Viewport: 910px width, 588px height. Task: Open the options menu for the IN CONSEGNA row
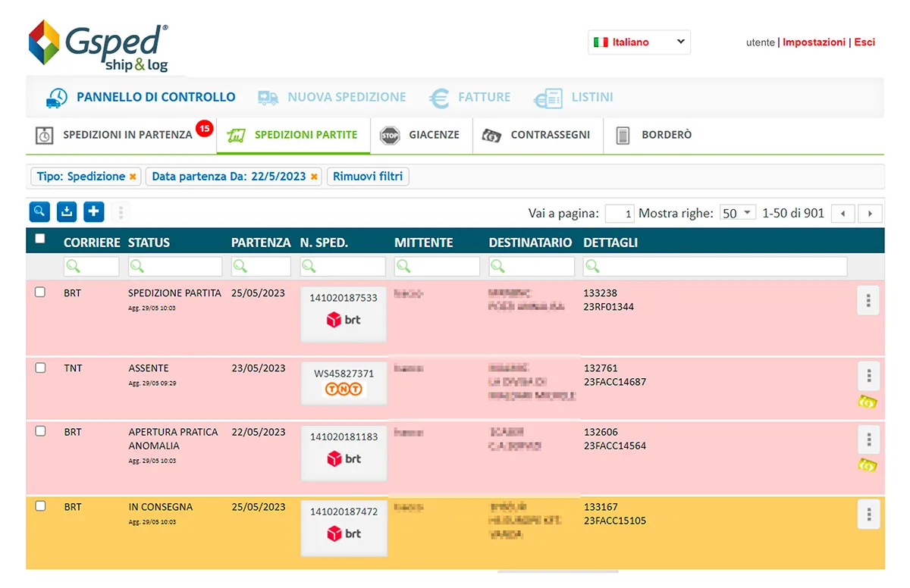868,514
